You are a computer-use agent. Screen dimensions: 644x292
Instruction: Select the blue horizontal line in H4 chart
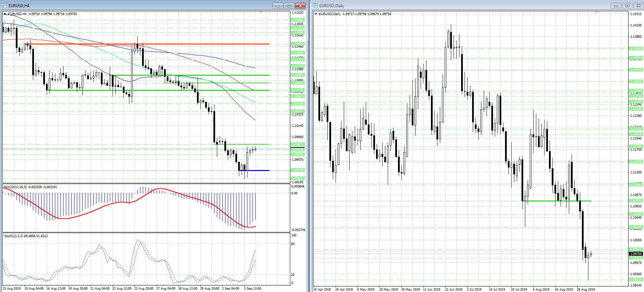pos(254,170)
